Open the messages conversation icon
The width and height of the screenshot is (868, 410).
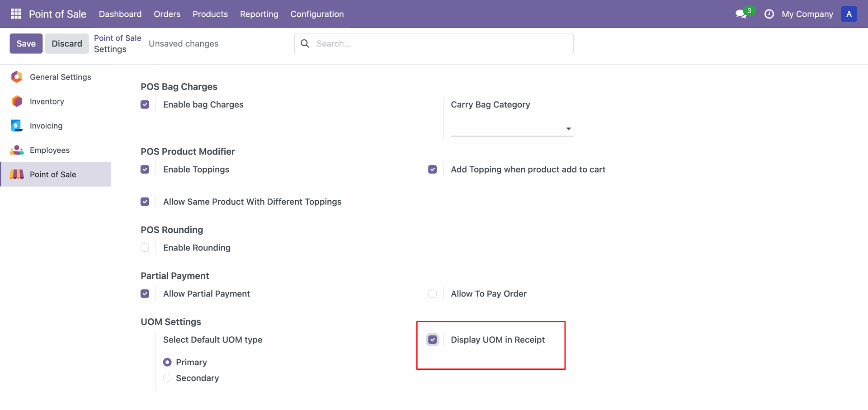click(741, 14)
